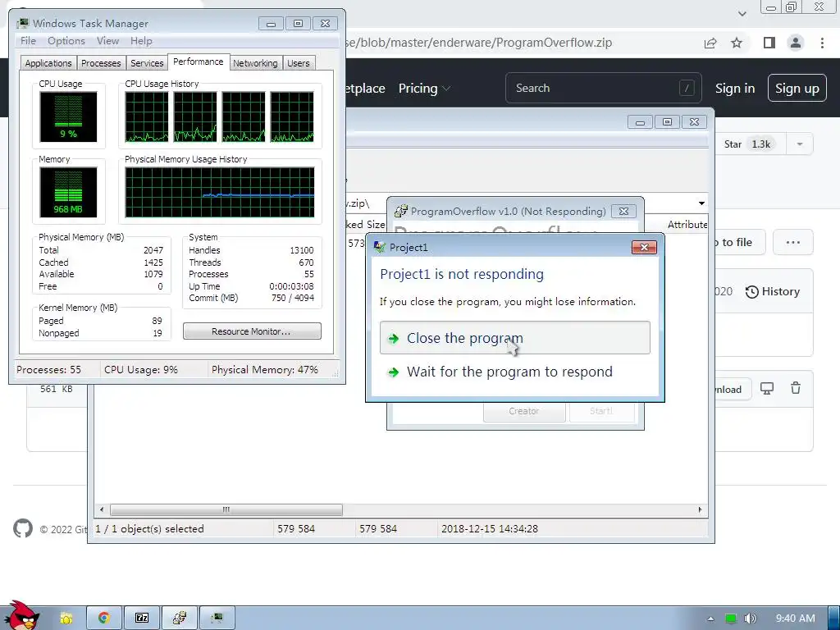
Task: Click the Start! button in ProgramOverflow
Action: point(601,411)
